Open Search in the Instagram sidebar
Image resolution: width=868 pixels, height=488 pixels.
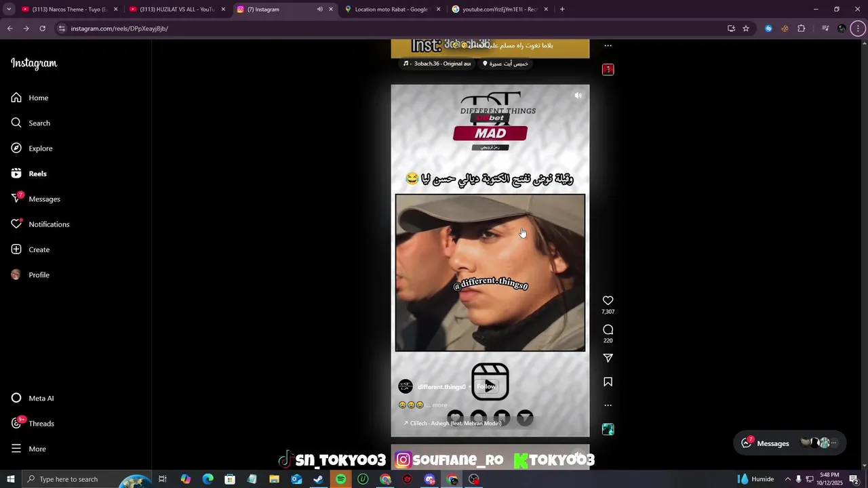click(31, 123)
